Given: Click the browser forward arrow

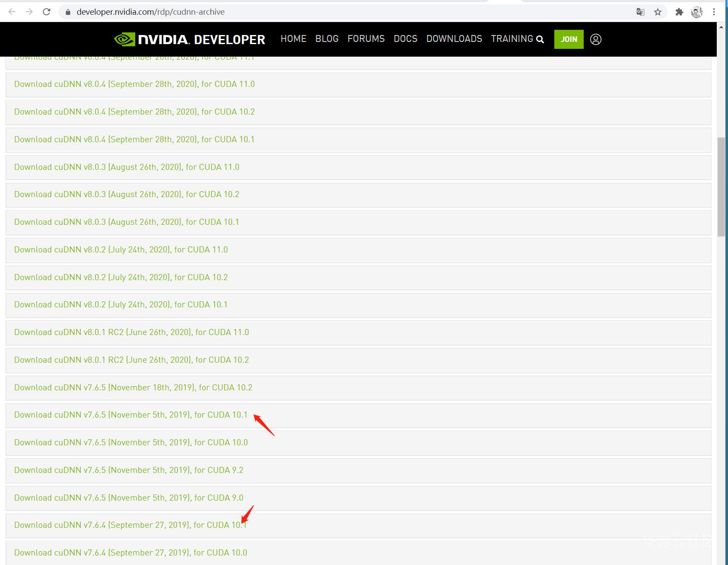Looking at the screenshot, I should pos(29,12).
